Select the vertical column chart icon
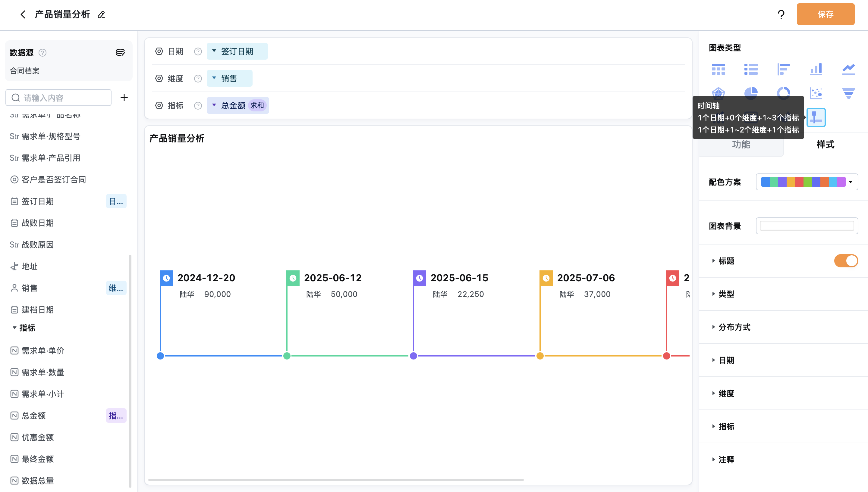 (816, 69)
